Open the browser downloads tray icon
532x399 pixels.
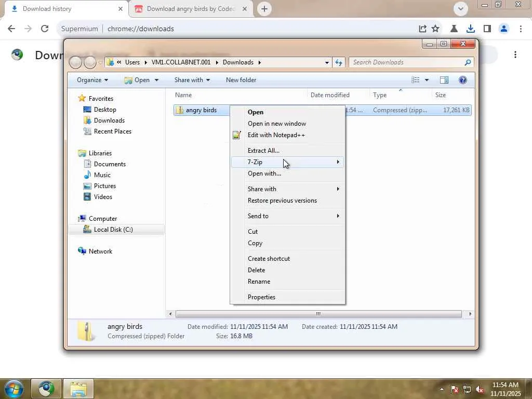click(x=470, y=29)
